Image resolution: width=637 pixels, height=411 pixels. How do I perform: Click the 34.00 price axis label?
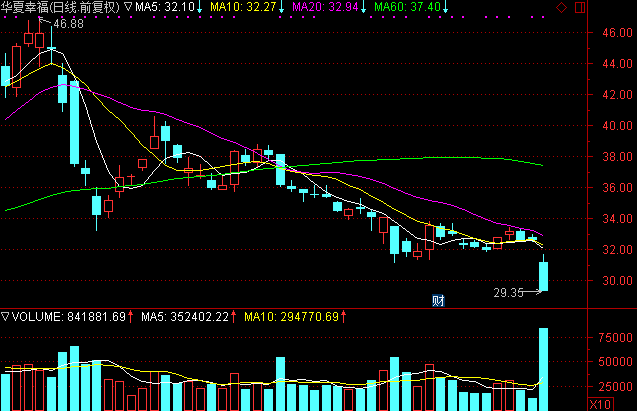[x=618, y=219]
